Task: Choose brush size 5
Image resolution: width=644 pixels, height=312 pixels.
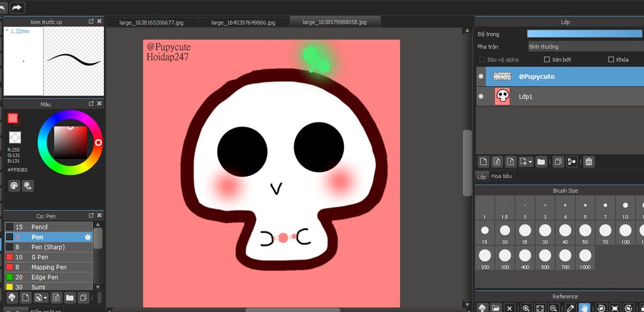Action: (586, 209)
